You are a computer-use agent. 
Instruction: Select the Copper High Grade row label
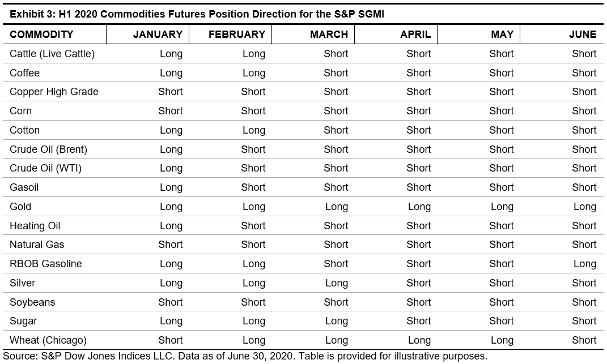coord(54,92)
